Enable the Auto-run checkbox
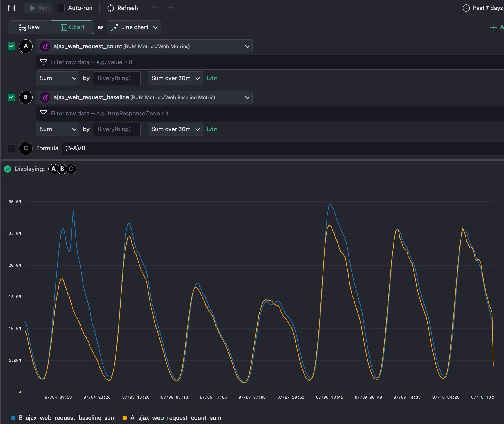 (60, 8)
